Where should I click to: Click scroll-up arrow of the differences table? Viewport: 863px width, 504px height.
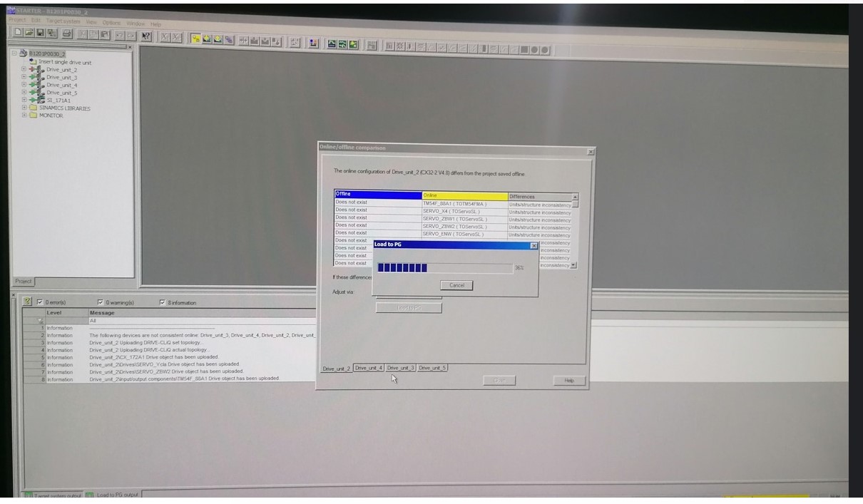click(x=575, y=196)
